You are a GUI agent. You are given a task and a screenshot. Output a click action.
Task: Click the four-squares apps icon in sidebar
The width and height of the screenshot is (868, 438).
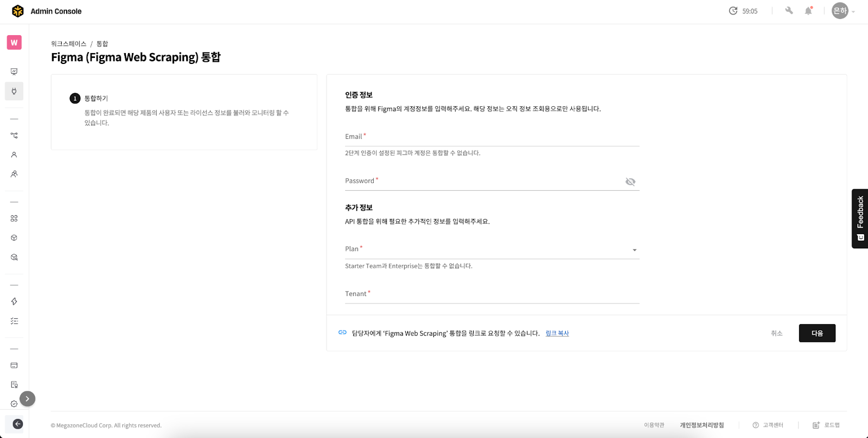[x=14, y=218]
